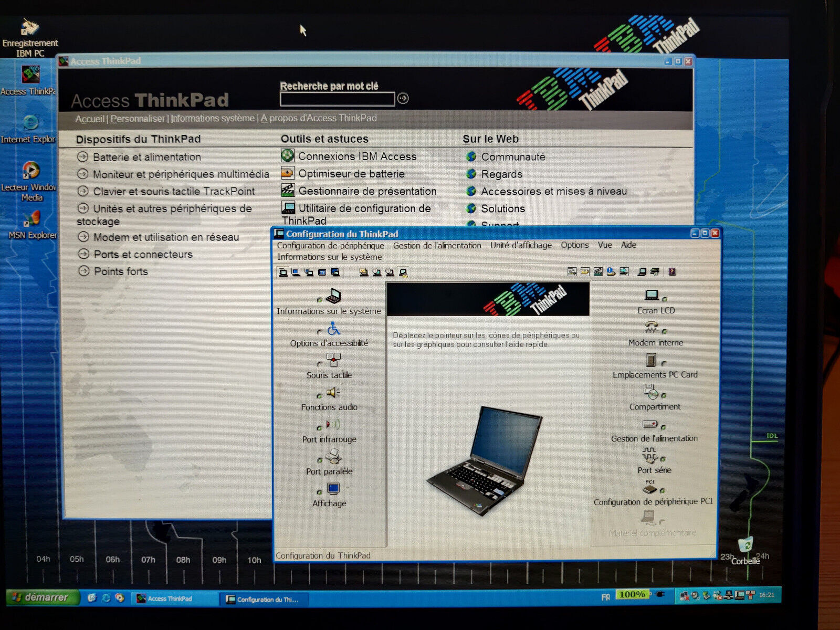Open Gestion de l'alimentation menu

pyautogui.click(x=437, y=245)
